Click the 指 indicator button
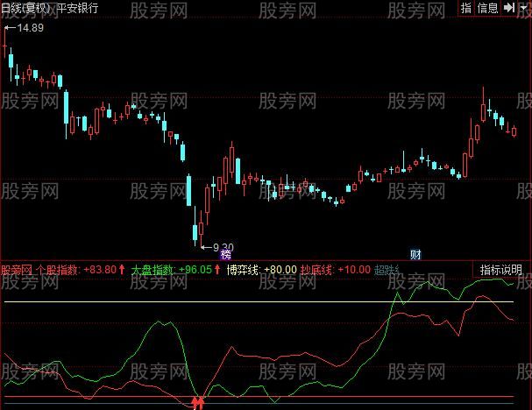The height and width of the screenshot is (410, 532). [x=465, y=8]
